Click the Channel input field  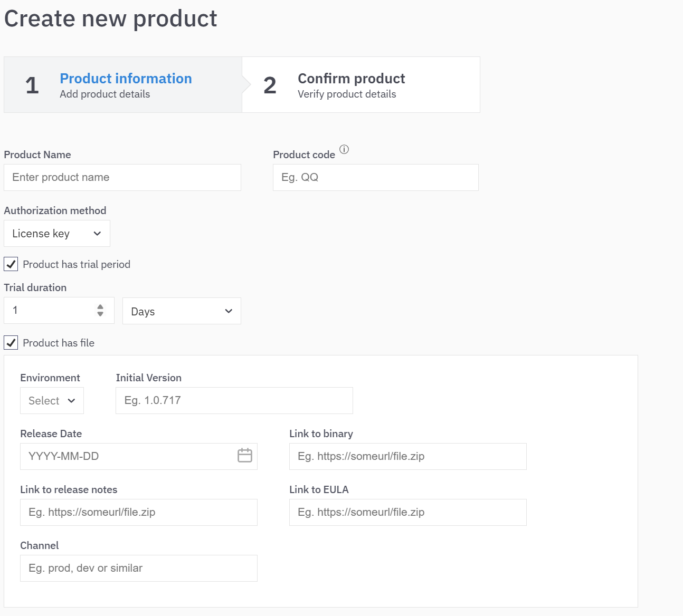tap(138, 569)
